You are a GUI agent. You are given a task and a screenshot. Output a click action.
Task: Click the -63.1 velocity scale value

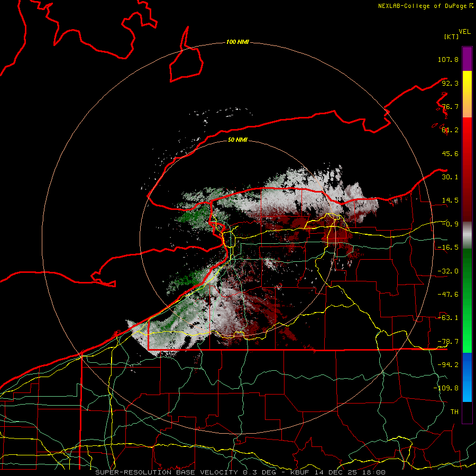click(x=448, y=318)
